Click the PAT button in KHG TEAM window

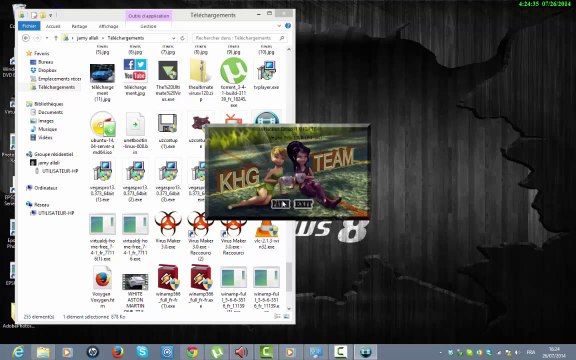(x=281, y=204)
